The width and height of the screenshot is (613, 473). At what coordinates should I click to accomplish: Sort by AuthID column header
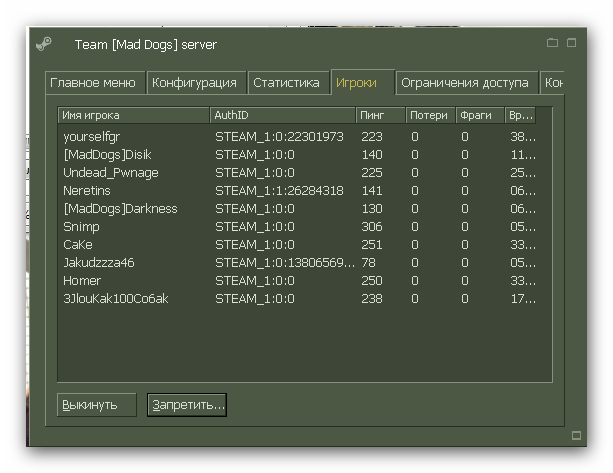[282, 115]
